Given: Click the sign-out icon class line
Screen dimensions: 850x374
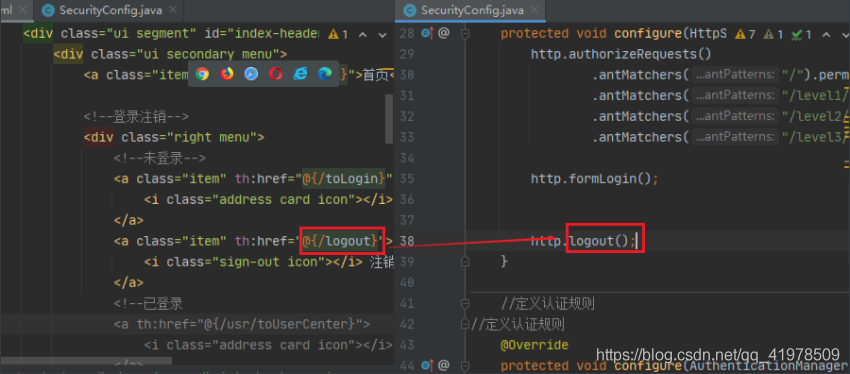Looking at the screenshot, I should tap(269, 261).
